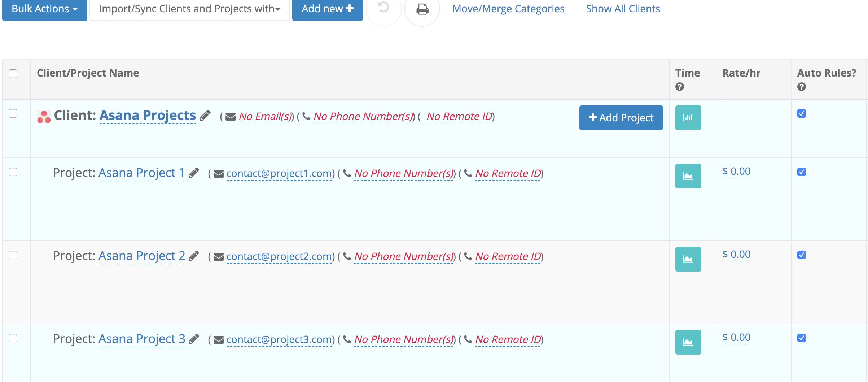
Task: Click the print icon
Action: 422,9
